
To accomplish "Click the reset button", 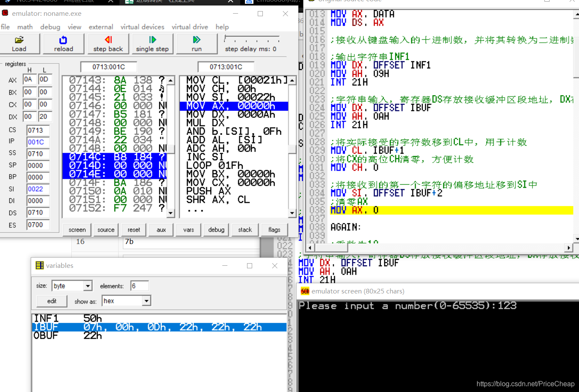I will 134,229.
